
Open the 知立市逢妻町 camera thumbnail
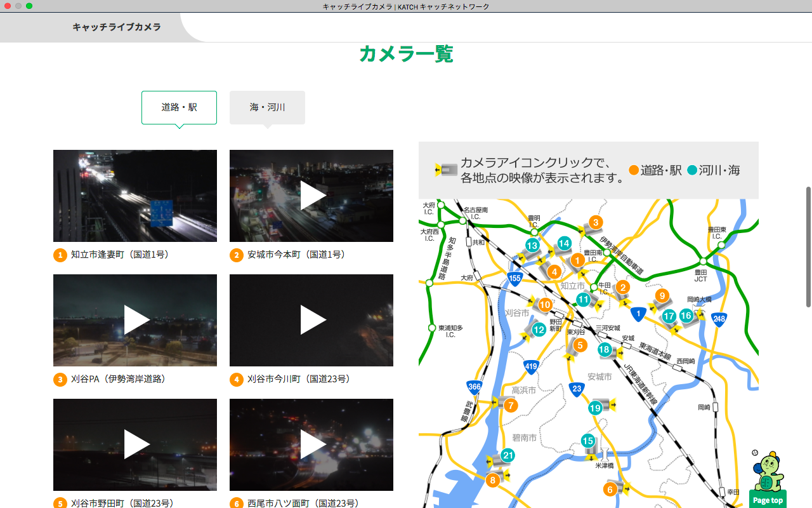coord(135,196)
